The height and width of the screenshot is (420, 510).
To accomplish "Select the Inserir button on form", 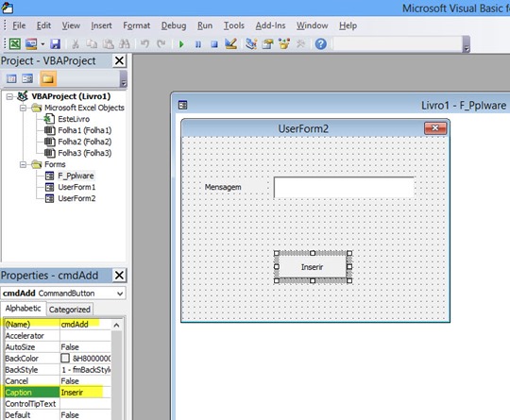I will [x=313, y=267].
